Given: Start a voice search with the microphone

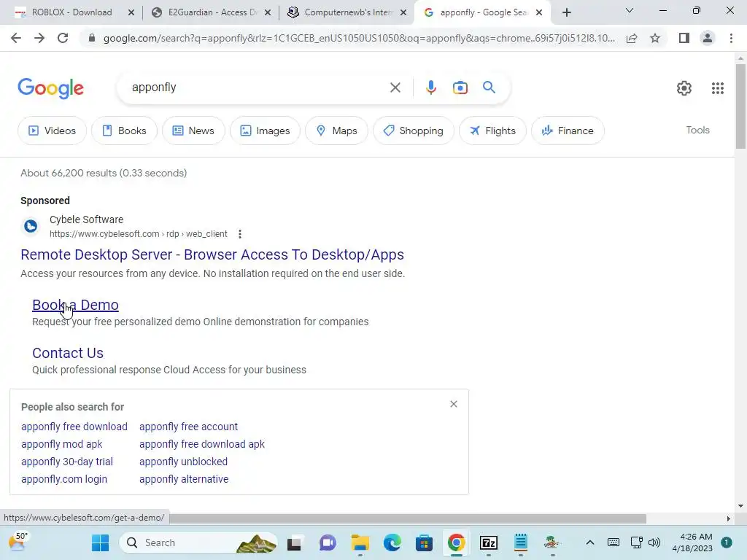Looking at the screenshot, I should point(430,87).
